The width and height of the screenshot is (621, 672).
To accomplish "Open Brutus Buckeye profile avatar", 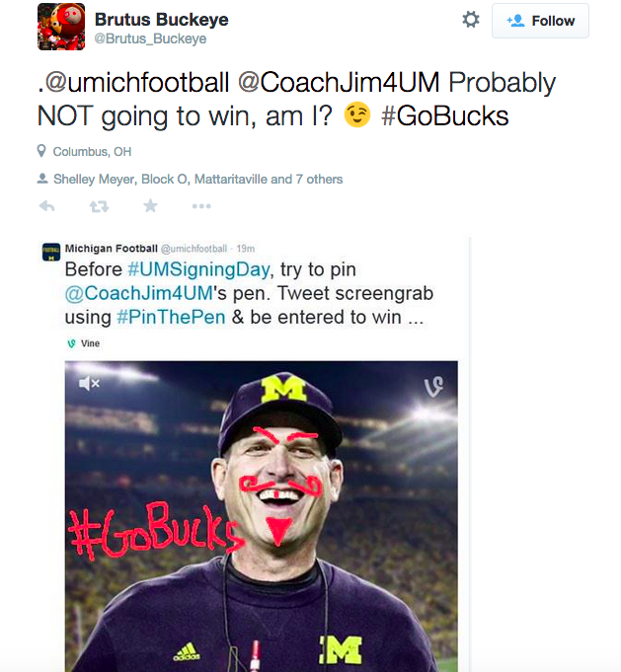I will point(61,27).
